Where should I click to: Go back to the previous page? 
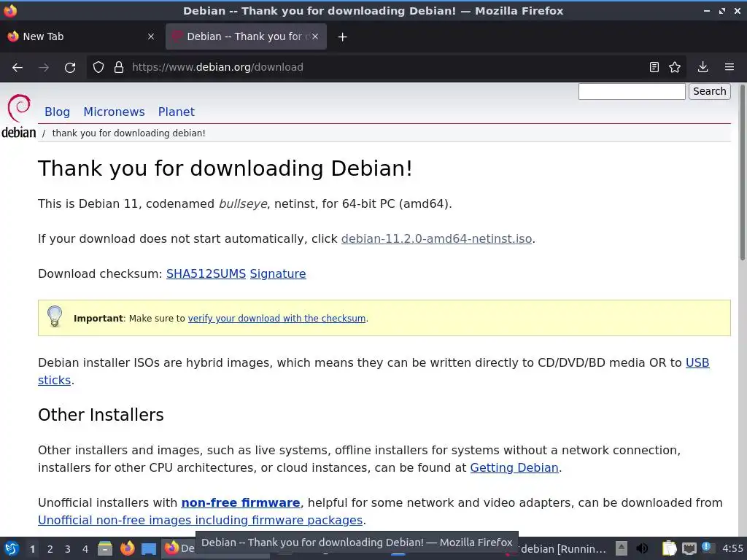pyautogui.click(x=18, y=67)
